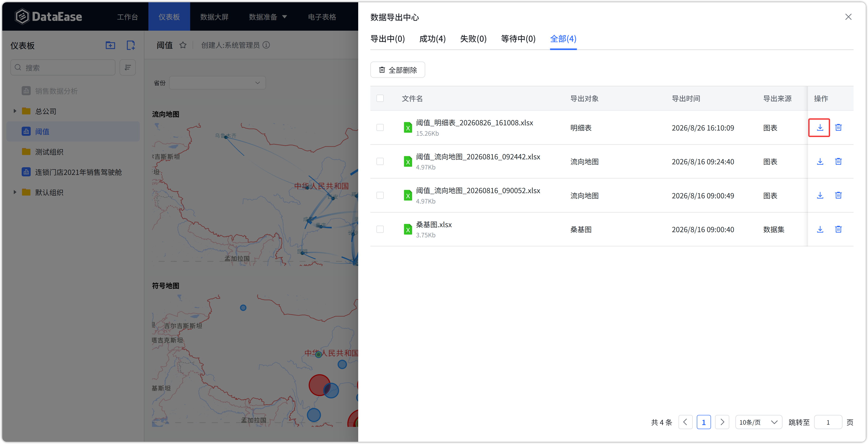This screenshot has height=444, width=868.
Task: Click Excel icon of 阈值_明细表 file row
Action: [408, 128]
